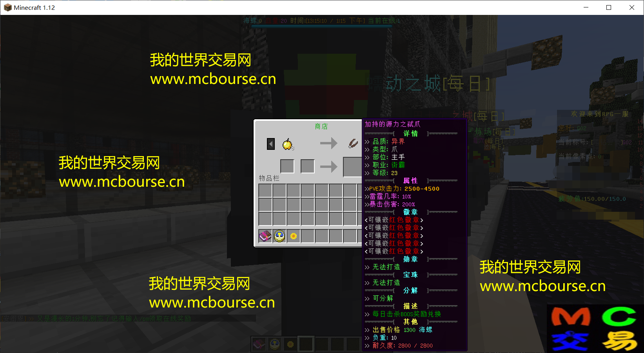Click the 暴击伤害: 200% line
This screenshot has width=644, height=353.
click(390, 204)
